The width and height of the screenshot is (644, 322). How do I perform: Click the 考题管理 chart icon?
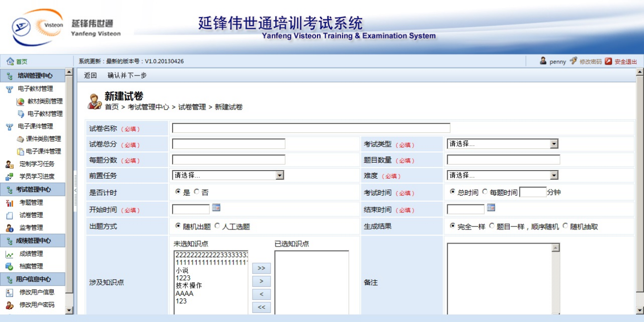[x=10, y=203]
